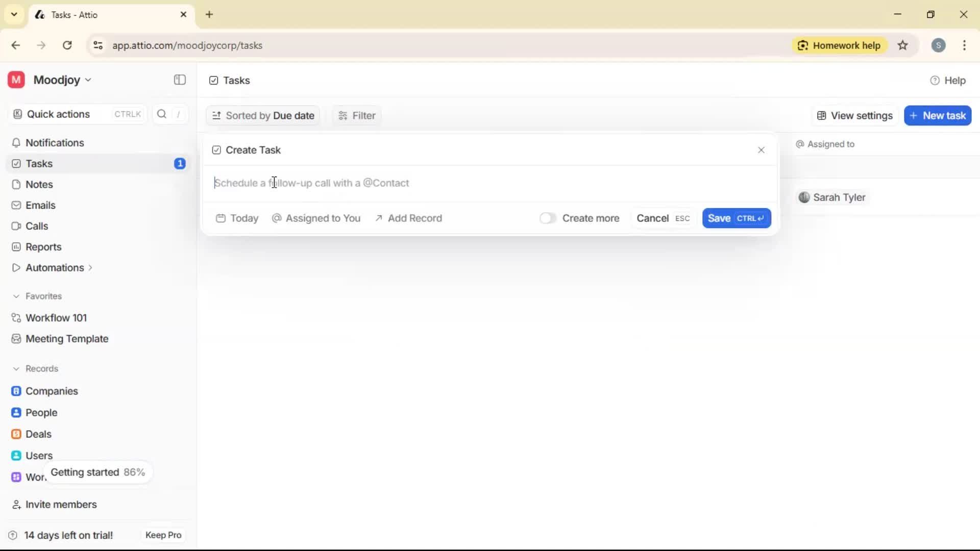Click the Create Task checkbox icon
Screen dimensions: 980x551
[x=216, y=150]
